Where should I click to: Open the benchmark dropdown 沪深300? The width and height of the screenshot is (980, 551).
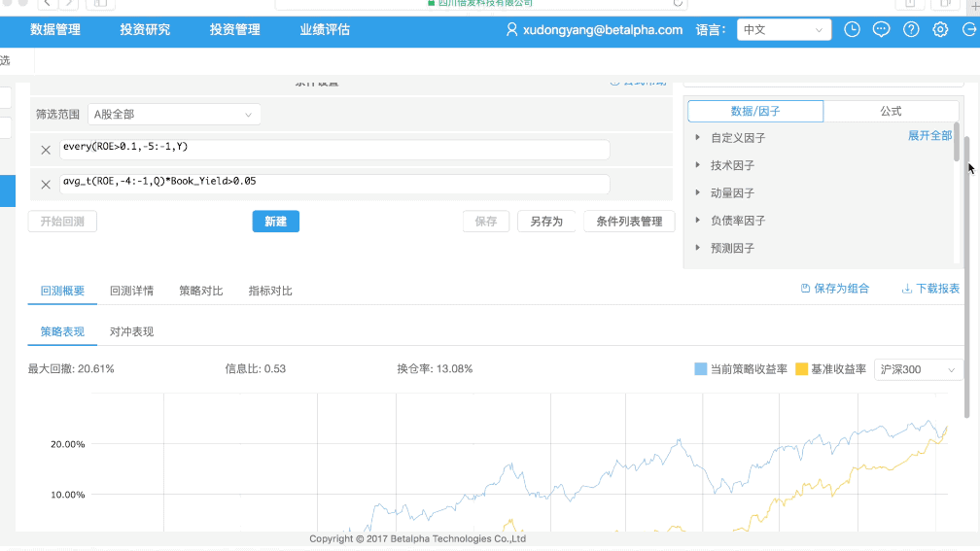pos(918,370)
